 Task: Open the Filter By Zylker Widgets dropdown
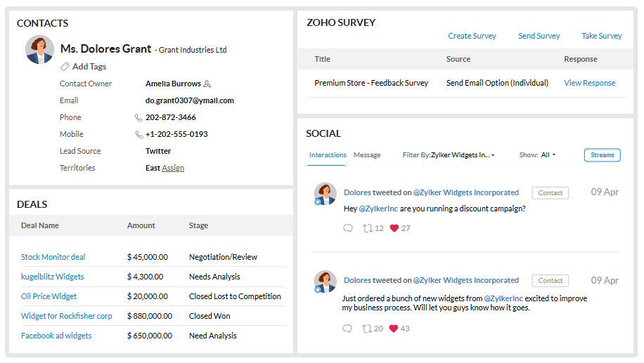[449, 155]
